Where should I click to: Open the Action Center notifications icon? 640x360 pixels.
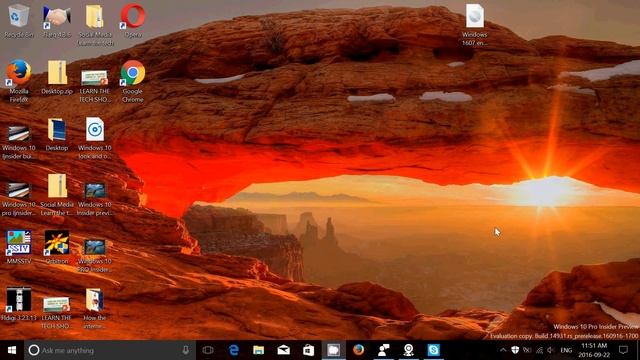pos(623,350)
